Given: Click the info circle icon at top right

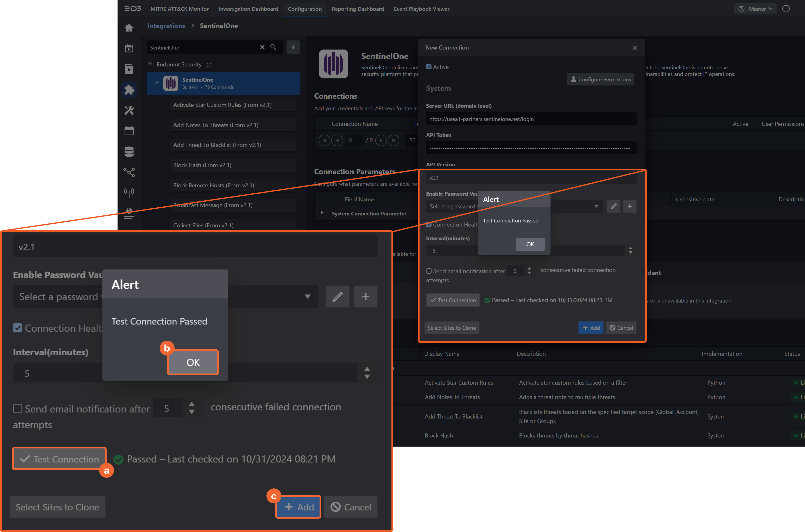Looking at the screenshot, I should pos(786,9).
